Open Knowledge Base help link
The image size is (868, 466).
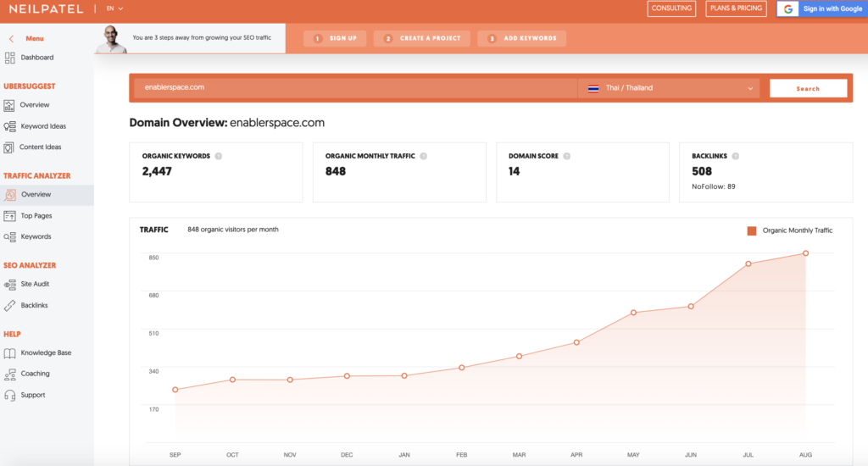[x=46, y=352]
